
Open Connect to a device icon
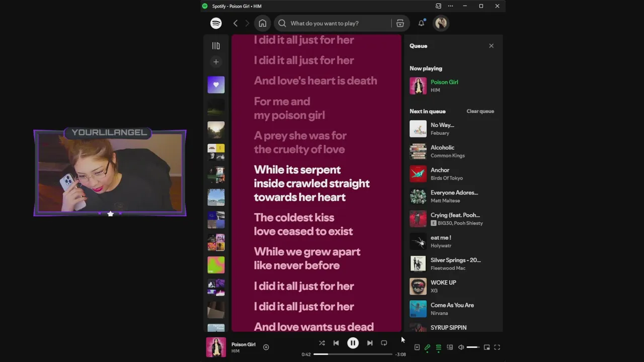pos(450,347)
